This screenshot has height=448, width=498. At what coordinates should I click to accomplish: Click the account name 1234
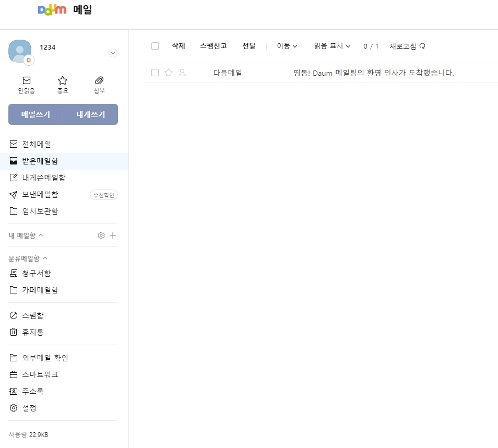48,48
